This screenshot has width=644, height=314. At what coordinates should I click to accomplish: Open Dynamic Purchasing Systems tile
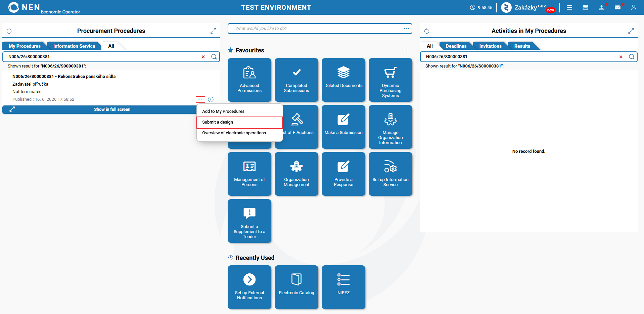click(x=390, y=80)
